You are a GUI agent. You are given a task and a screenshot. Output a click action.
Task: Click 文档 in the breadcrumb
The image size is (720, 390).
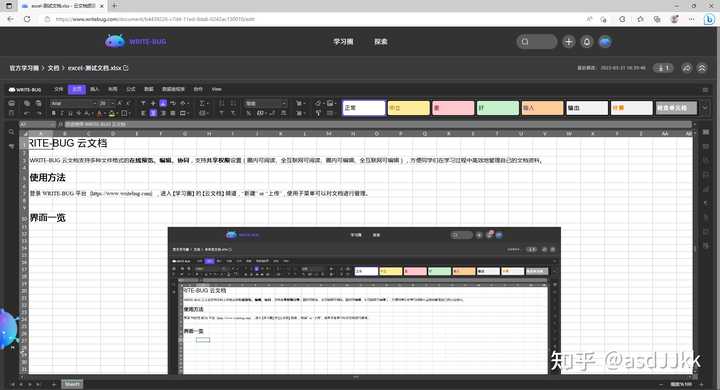tap(53, 68)
